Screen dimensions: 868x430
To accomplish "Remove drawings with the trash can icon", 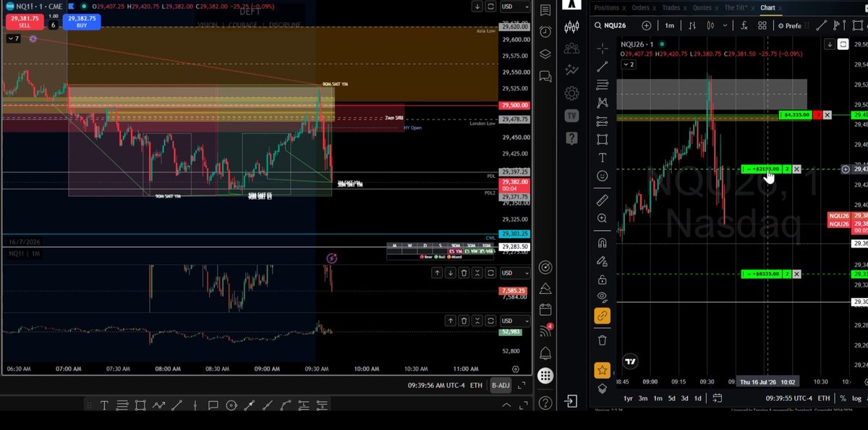I will coord(603,340).
